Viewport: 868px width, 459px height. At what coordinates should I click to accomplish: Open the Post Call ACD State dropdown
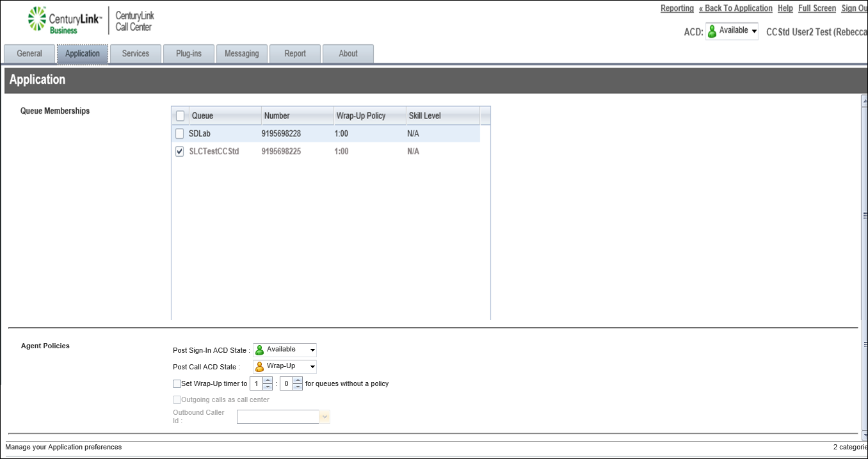pyautogui.click(x=285, y=367)
